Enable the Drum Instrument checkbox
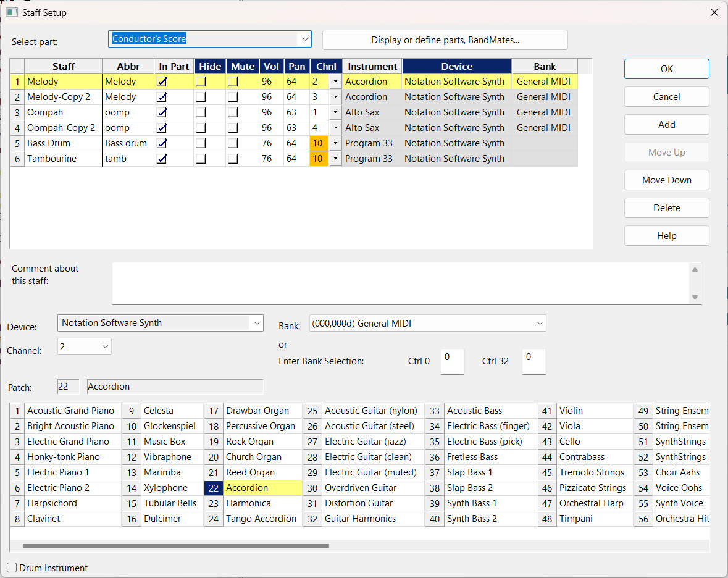This screenshot has width=728, height=578. click(12, 568)
